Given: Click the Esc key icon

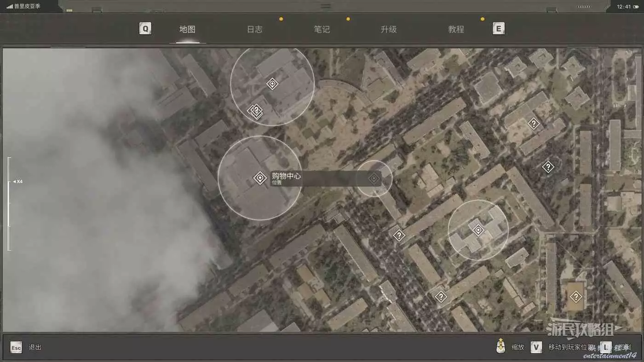Looking at the screenshot, I should tap(16, 347).
